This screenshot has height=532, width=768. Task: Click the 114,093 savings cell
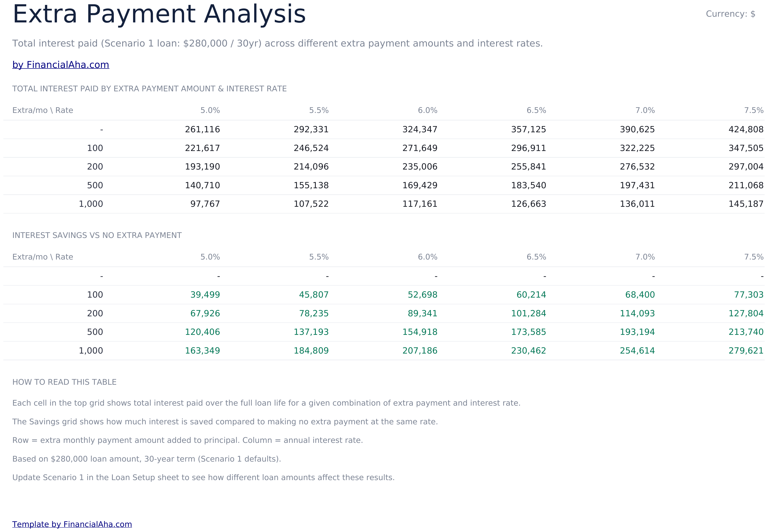637,313
